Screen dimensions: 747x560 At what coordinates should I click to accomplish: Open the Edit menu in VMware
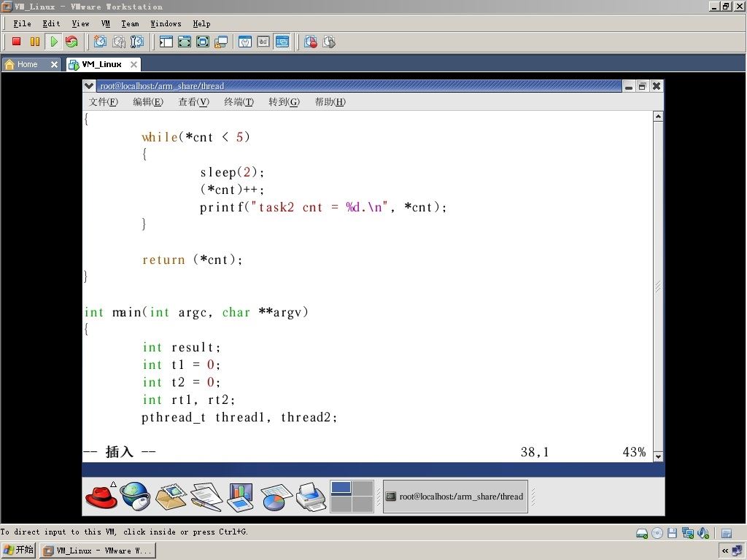51,23
